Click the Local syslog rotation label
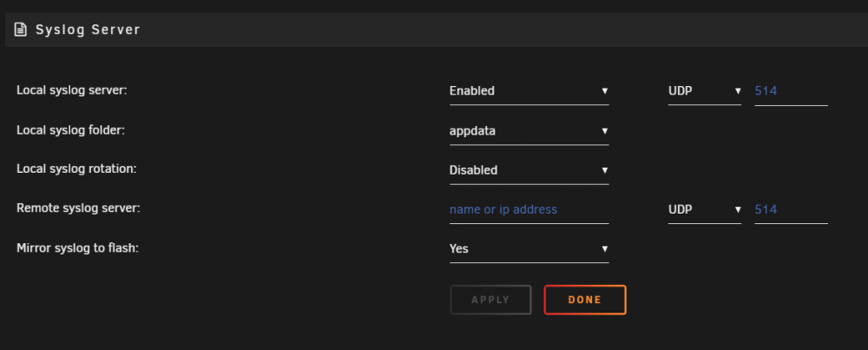Viewport: 868px width, 350px height. (76, 168)
